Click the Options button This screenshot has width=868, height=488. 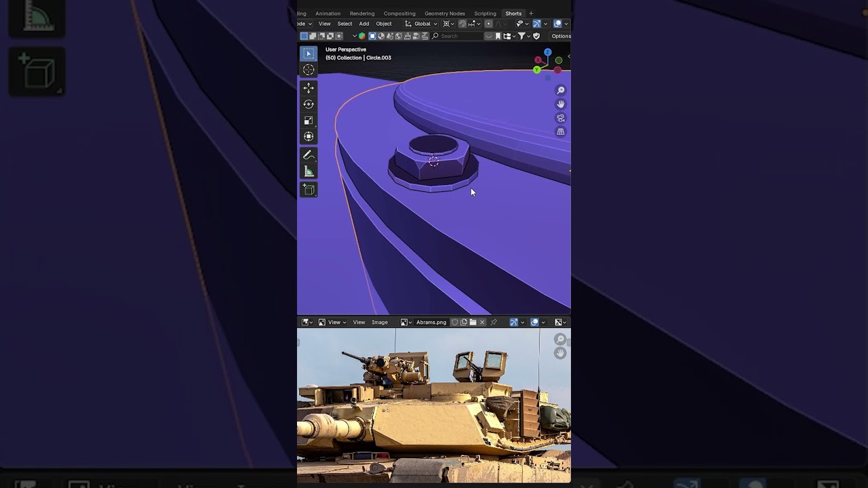561,36
